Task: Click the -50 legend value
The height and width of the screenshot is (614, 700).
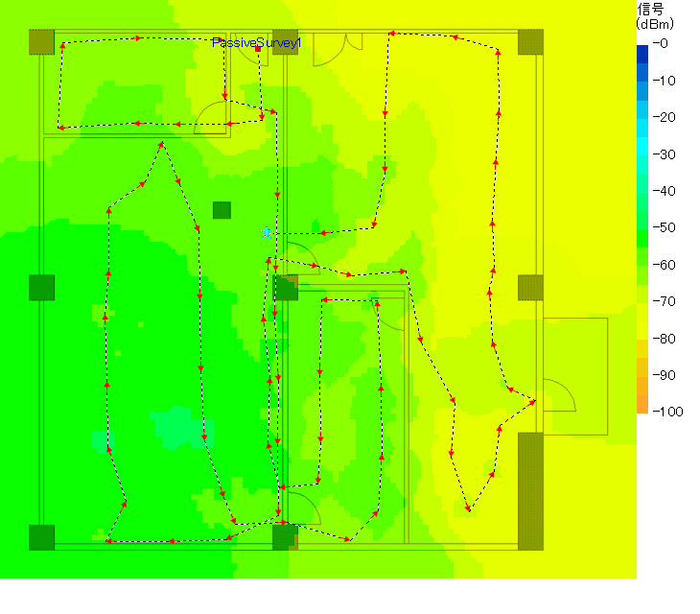Action: [x=664, y=227]
